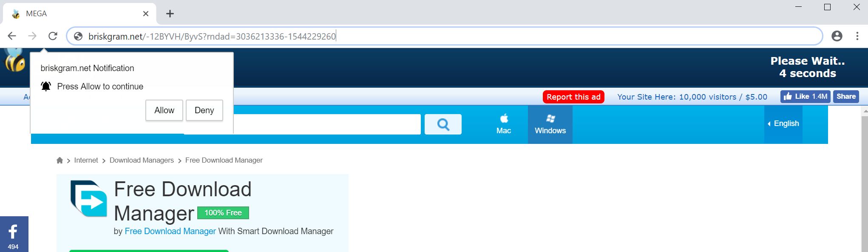Viewport: 868px width, 252px height.
Task: Click the address bar URL field
Action: 444,36
